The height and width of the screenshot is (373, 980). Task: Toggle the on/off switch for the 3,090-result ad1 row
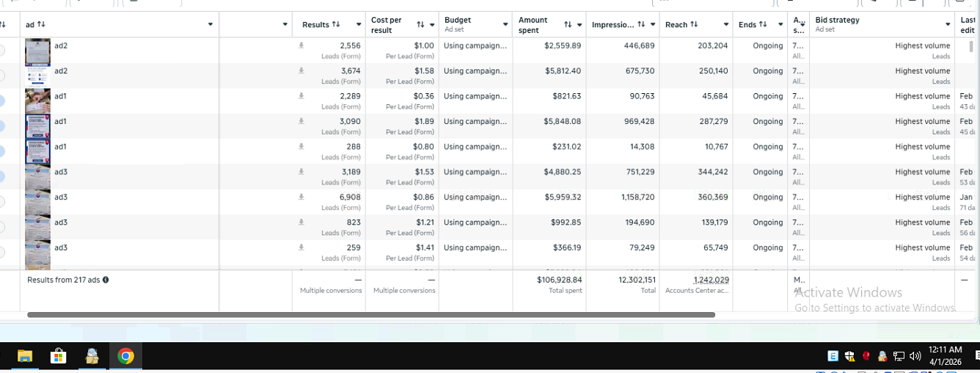pyautogui.click(x=1, y=126)
